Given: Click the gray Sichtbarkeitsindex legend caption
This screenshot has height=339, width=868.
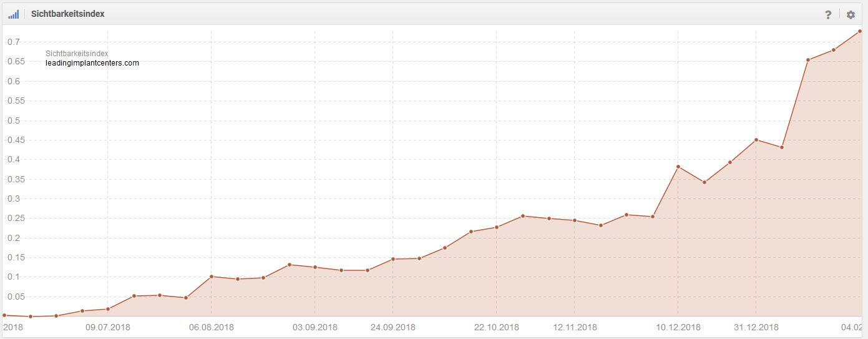Looking at the screenshot, I should click(77, 54).
